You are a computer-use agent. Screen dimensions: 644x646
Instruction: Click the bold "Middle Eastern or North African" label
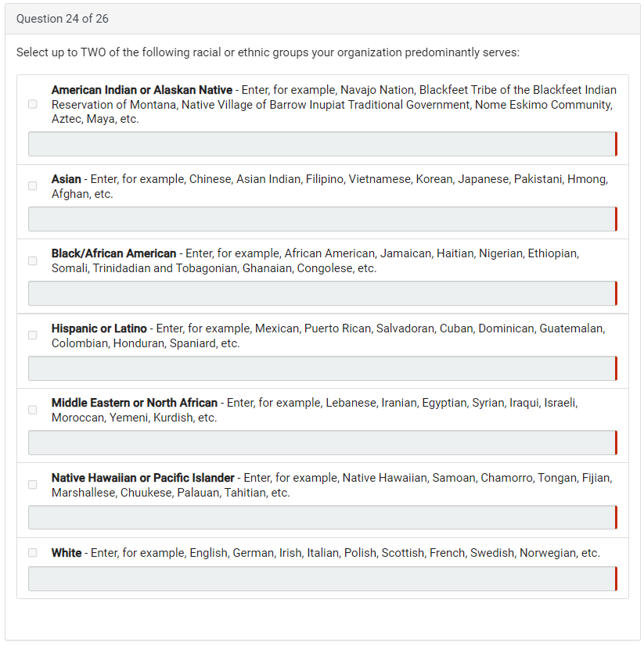(134, 403)
